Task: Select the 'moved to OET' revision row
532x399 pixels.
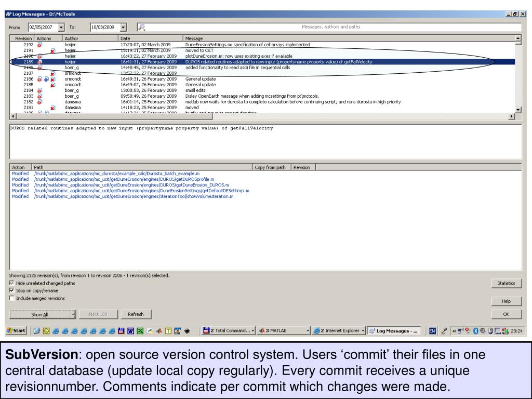Action: (x=262, y=50)
